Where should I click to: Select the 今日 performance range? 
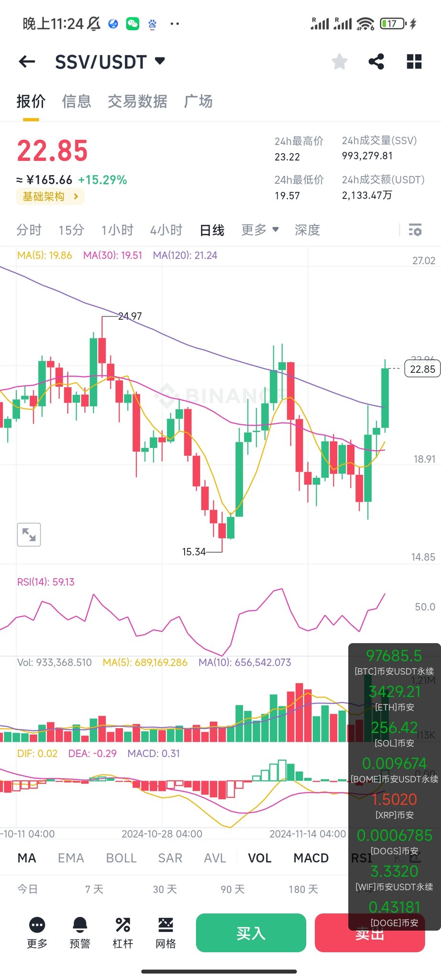click(x=27, y=889)
